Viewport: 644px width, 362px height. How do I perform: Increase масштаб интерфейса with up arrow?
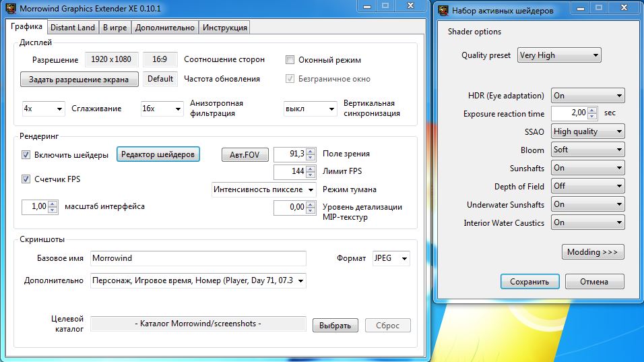pyautogui.click(x=53, y=204)
